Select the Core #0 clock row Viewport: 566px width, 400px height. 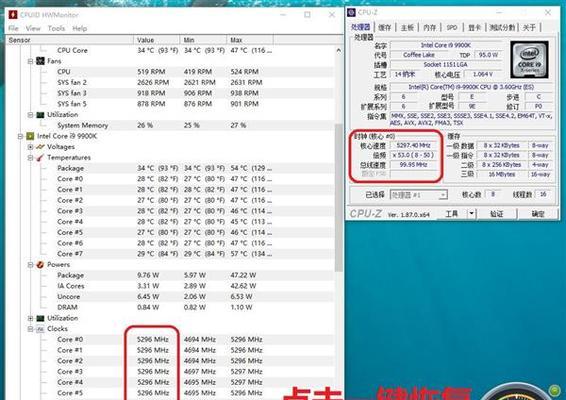click(170, 339)
